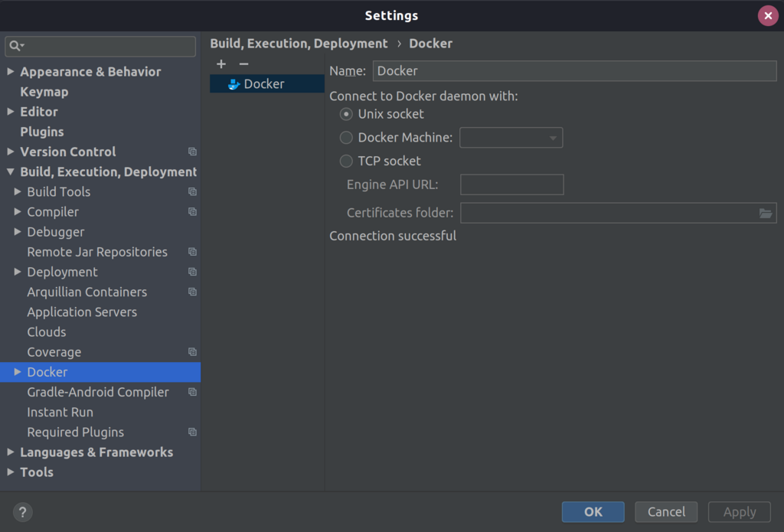784x532 pixels.
Task: Click the search magnifier in settings search box
Action: coord(16,46)
